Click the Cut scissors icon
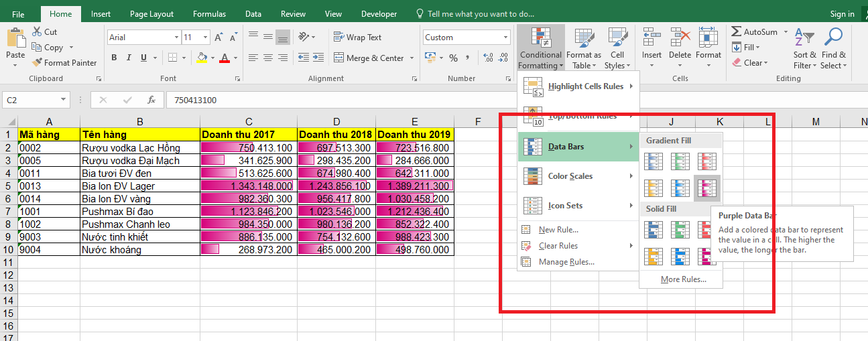 [36, 32]
